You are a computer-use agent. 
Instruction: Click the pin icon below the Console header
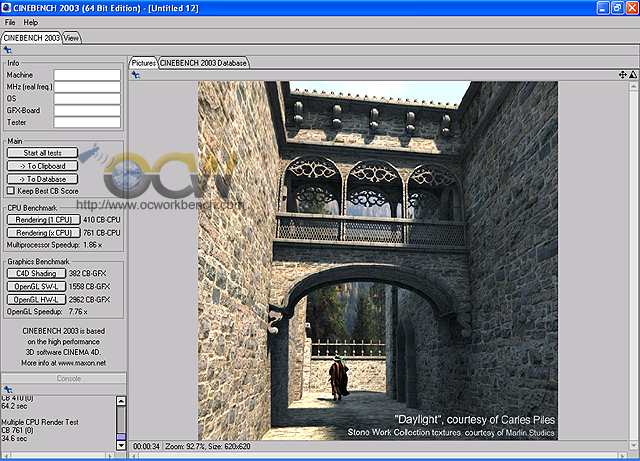pyautogui.click(x=7, y=389)
